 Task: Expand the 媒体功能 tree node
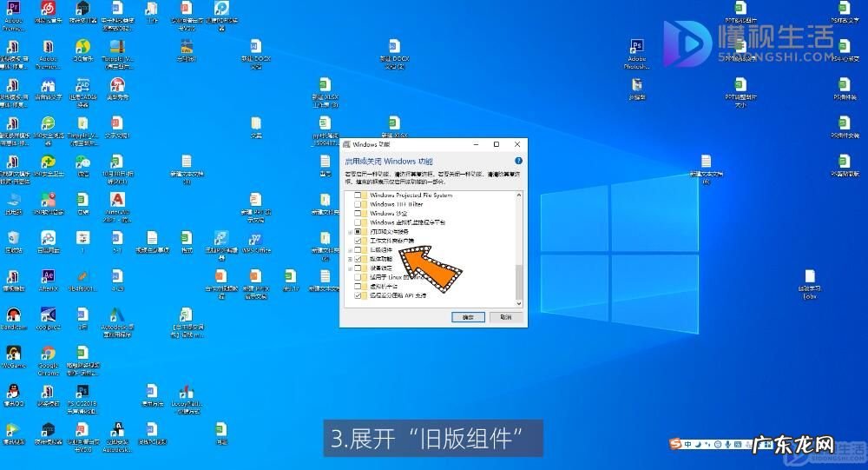click(350, 259)
